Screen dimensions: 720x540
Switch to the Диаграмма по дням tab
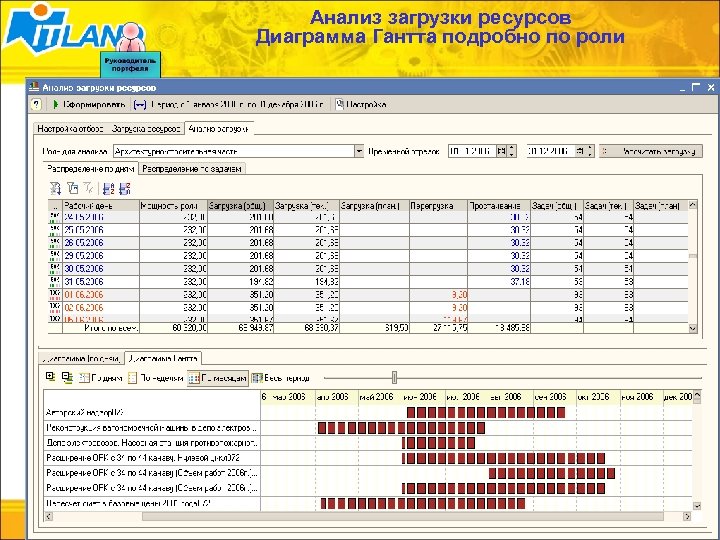click(82, 359)
